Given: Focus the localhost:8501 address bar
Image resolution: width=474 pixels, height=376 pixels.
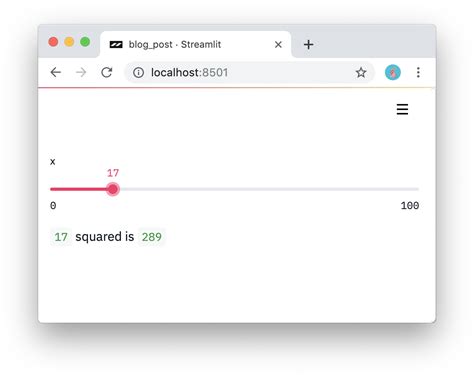Looking at the screenshot, I should (249, 72).
